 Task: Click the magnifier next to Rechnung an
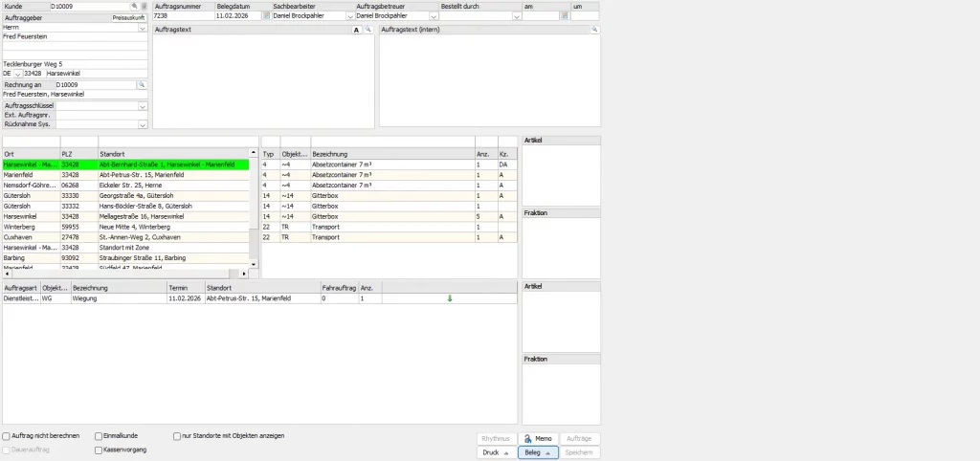pyautogui.click(x=142, y=84)
